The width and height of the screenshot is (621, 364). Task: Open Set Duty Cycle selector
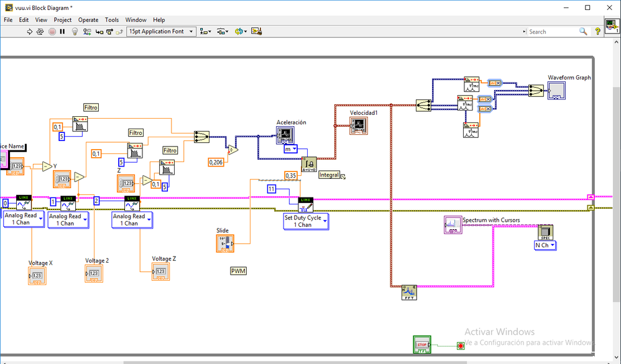(x=306, y=221)
